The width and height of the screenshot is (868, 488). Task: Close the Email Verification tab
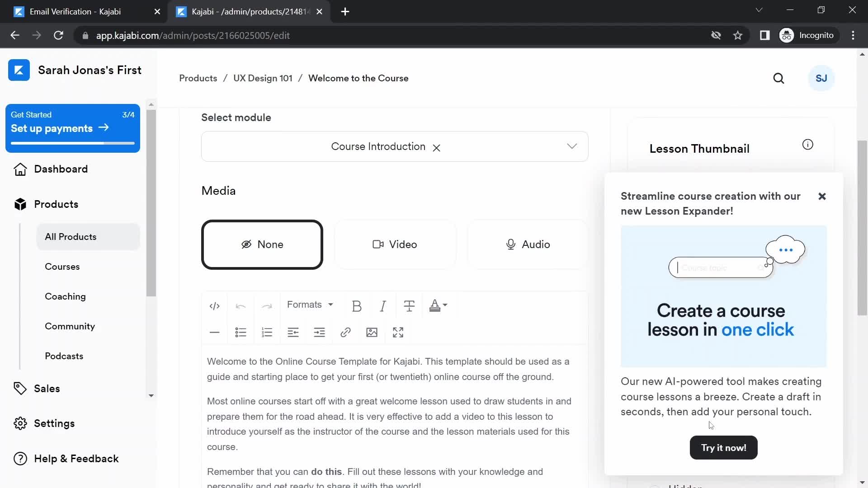(157, 12)
